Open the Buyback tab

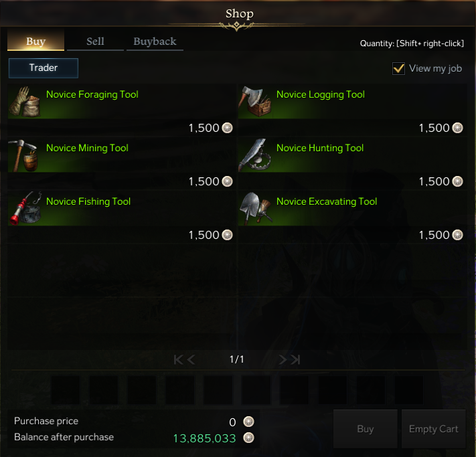coord(155,41)
